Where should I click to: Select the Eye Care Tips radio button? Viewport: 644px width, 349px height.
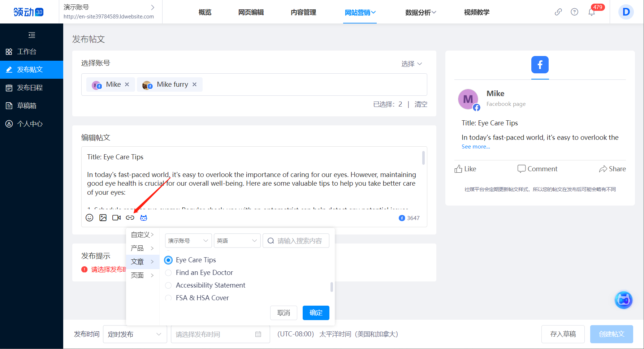tap(168, 260)
